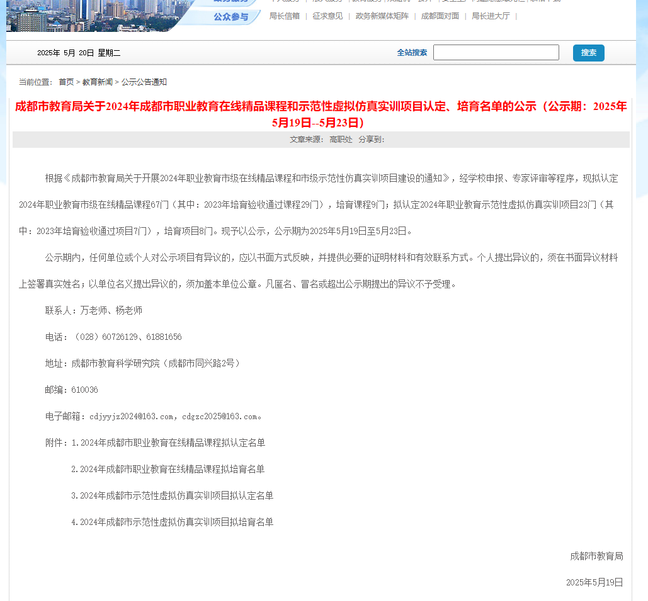
Task: Click the paragraph starting with 公示期内
Action: pos(318,271)
